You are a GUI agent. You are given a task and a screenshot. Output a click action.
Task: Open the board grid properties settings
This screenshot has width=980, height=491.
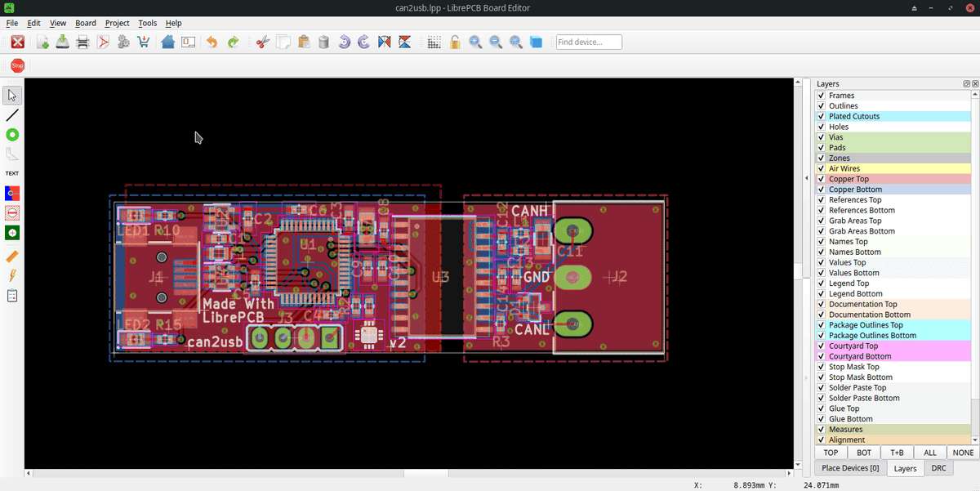pyautogui.click(x=434, y=42)
